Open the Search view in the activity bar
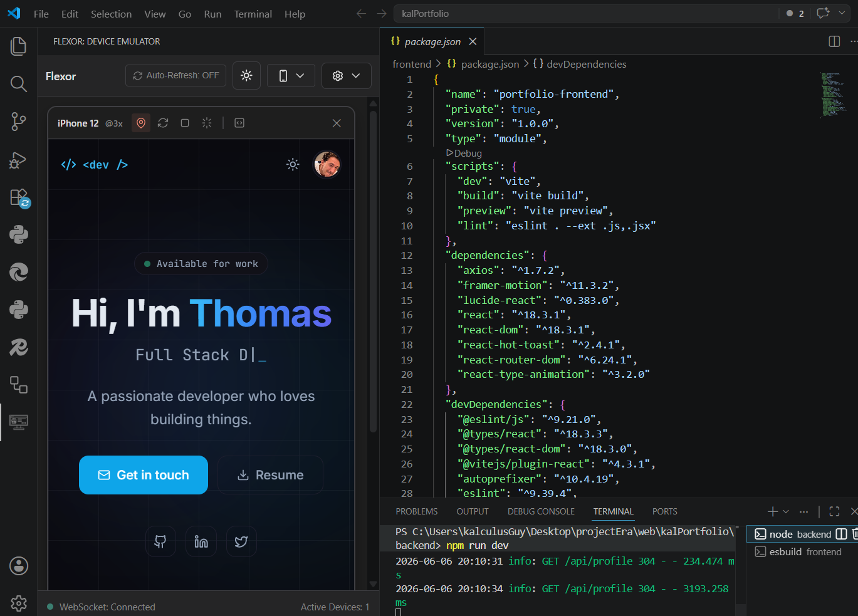Screen dimensions: 858x616 19,84
